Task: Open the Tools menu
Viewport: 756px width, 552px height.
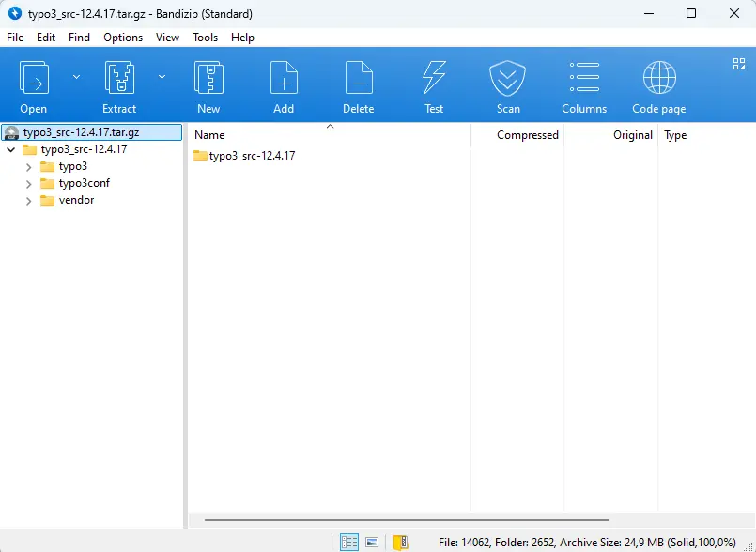Action: [205, 38]
